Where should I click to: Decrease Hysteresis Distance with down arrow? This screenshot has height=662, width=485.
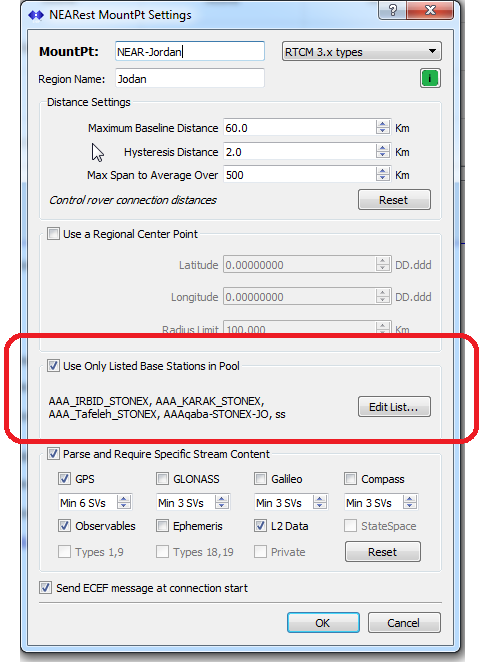pos(382,155)
